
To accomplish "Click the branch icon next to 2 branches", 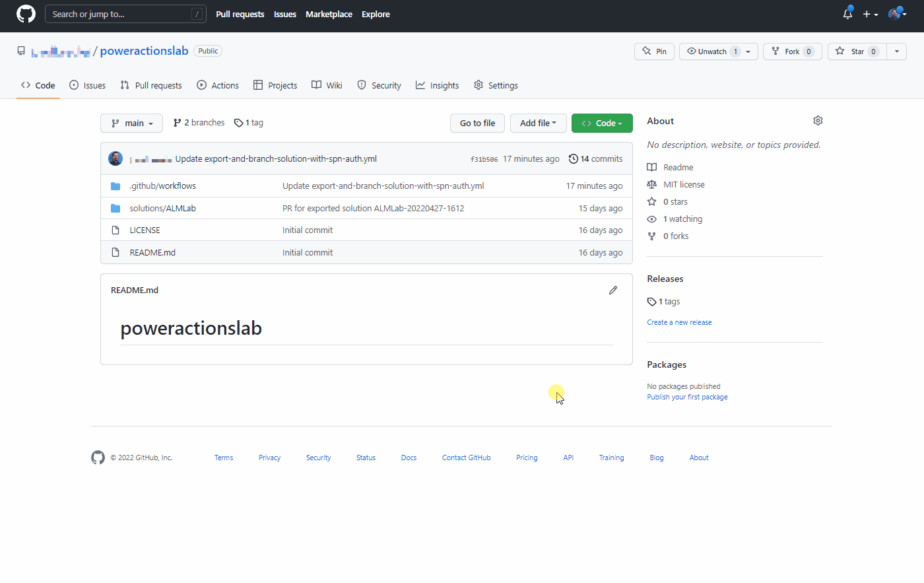I will [x=177, y=122].
